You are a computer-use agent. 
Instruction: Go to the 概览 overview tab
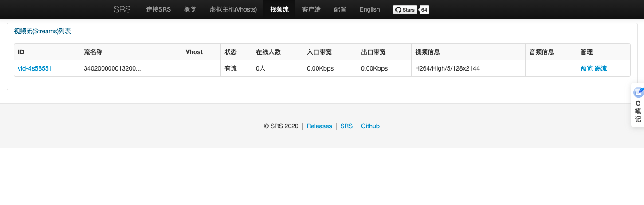pos(190,9)
